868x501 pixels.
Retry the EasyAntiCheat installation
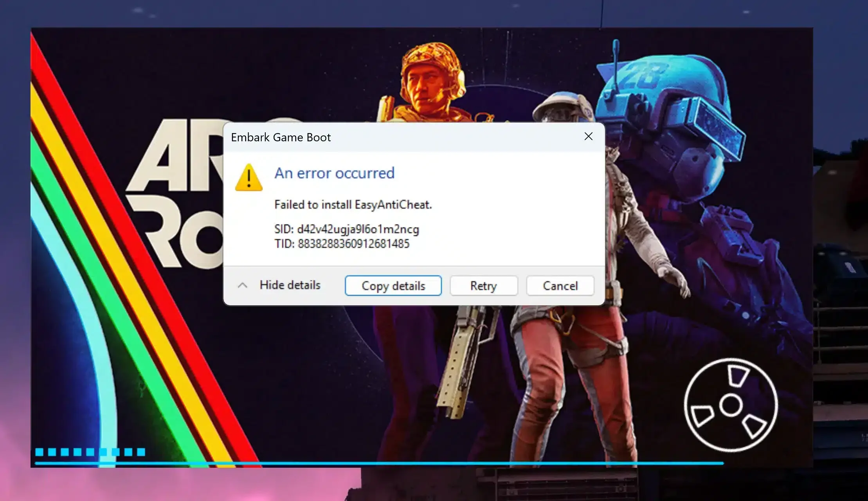point(484,286)
